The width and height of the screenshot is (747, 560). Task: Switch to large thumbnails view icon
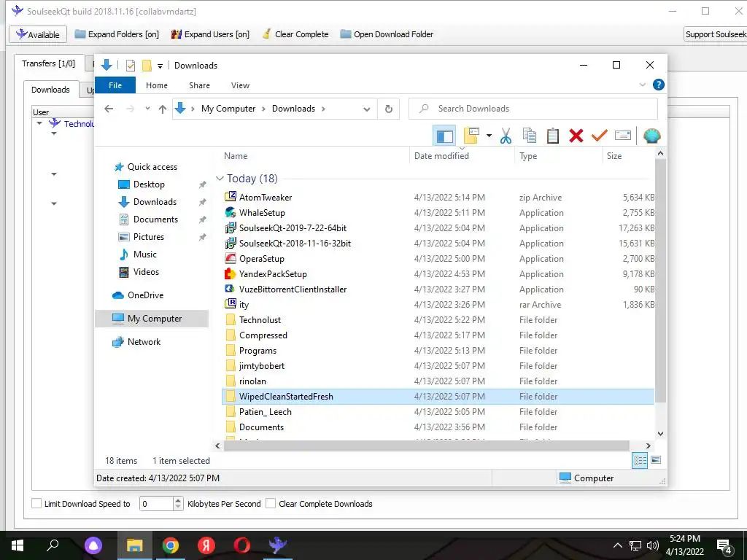[656, 460]
